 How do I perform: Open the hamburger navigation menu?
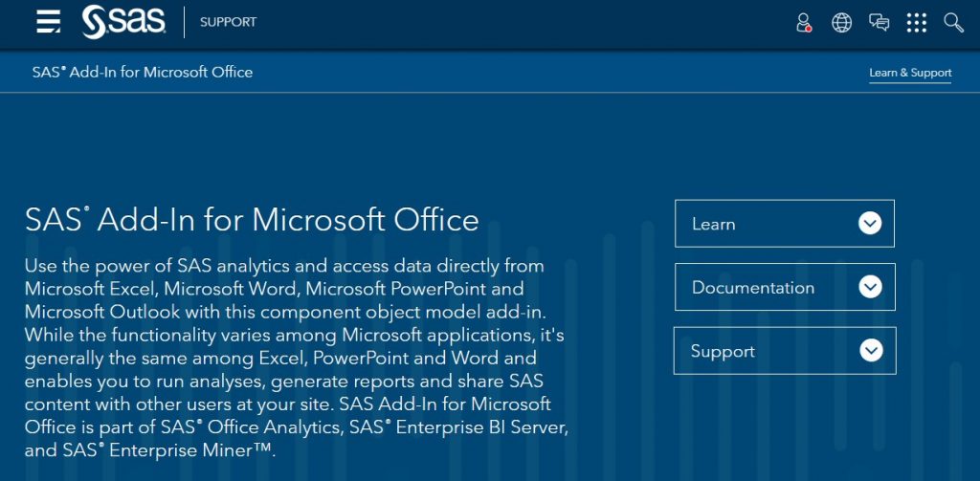[x=48, y=22]
